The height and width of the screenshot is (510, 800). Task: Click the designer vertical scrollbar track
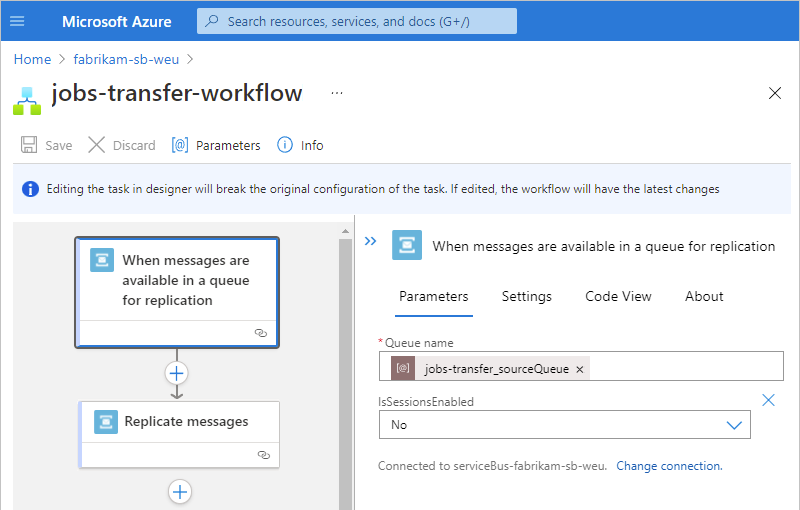tap(345, 373)
